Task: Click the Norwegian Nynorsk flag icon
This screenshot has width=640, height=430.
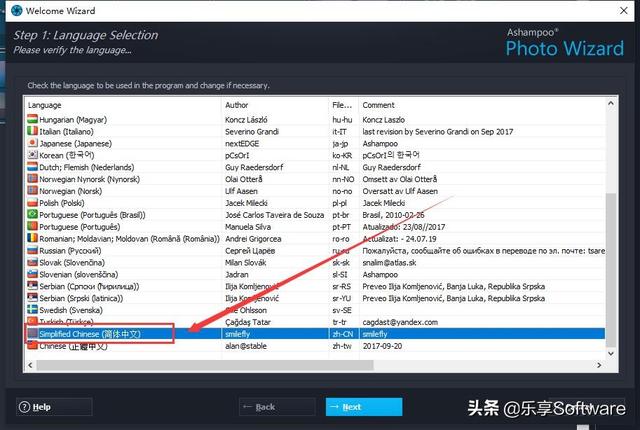Action: tap(32, 179)
